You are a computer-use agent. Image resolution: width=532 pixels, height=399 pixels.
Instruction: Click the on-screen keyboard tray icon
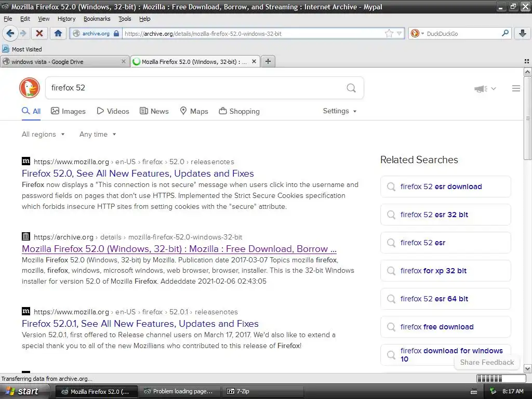coord(474,392)
